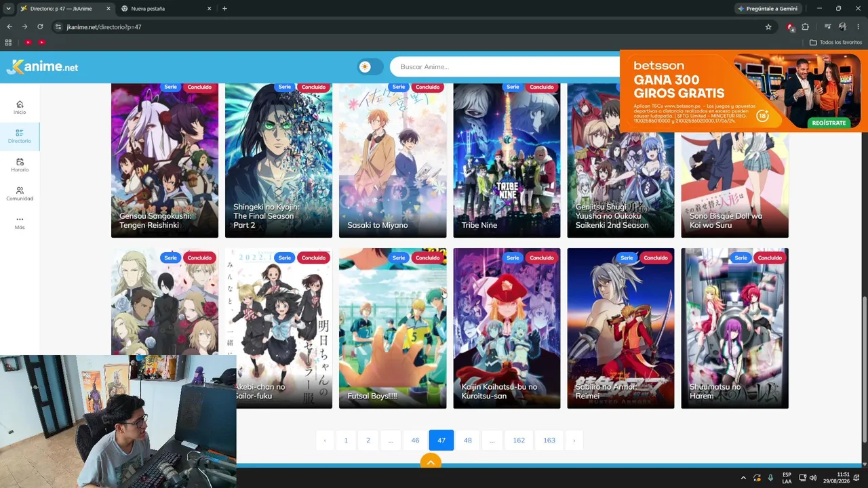The image size is (868, 488).
Task: Open the Chrome three-dot menu
Action: coord(859,27)
